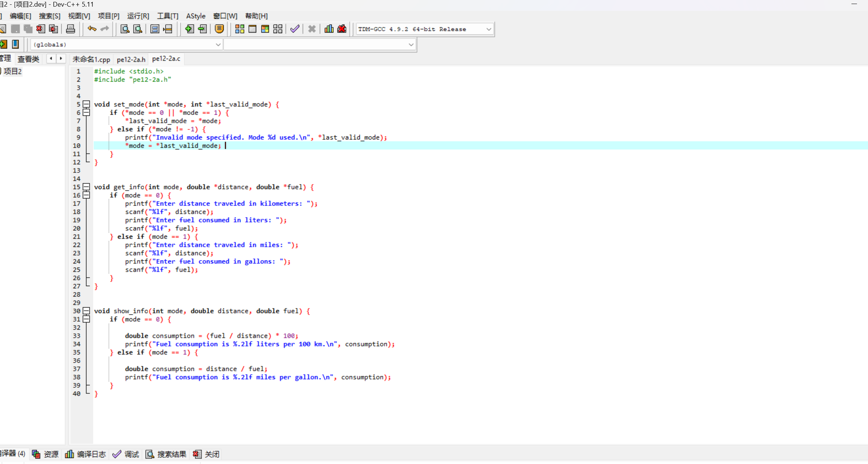Open the AStyle menu
This screenshot has width=868, height=464.
pyautogui.click(x=196, y=16)
